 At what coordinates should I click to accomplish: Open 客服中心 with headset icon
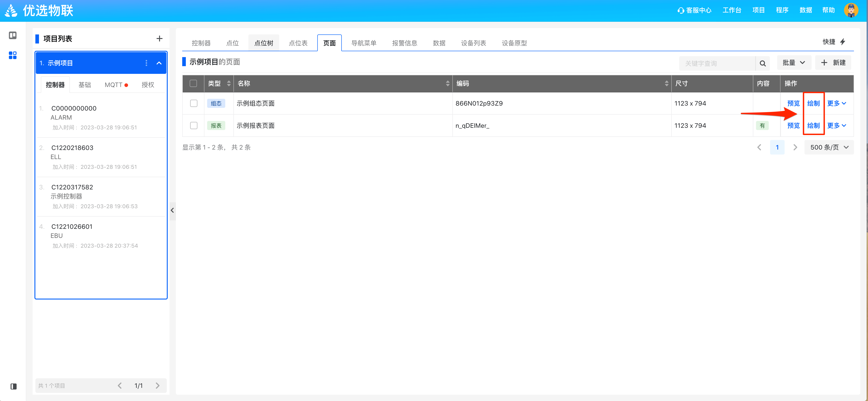[694, 10]
